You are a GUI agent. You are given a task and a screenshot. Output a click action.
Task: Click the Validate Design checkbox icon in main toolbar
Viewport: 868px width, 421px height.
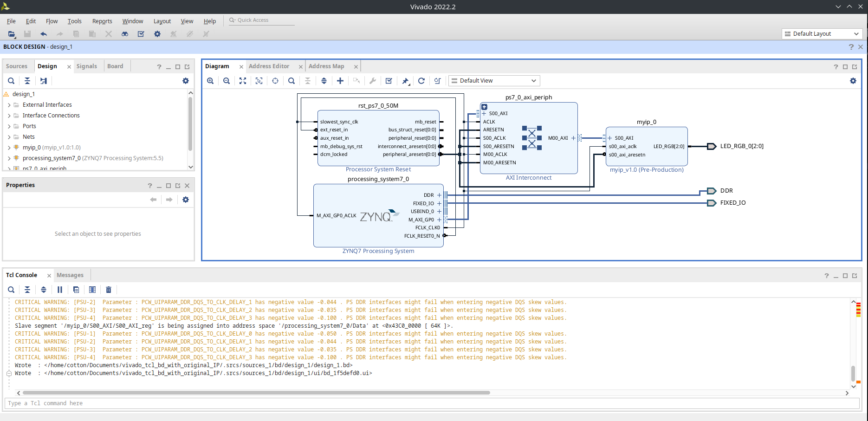pos(141,34)
